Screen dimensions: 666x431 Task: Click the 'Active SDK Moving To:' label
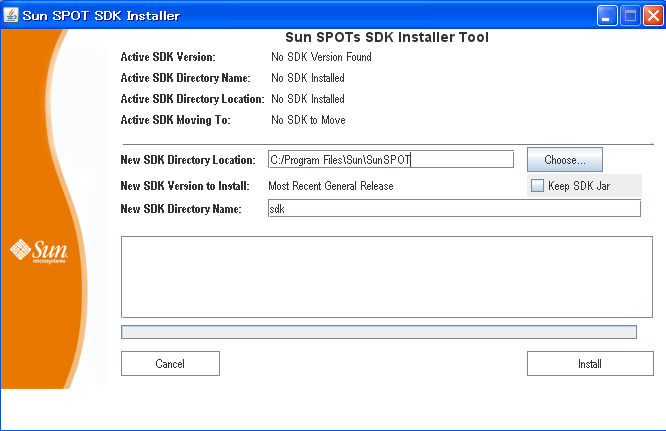click(x=175, y=120)
